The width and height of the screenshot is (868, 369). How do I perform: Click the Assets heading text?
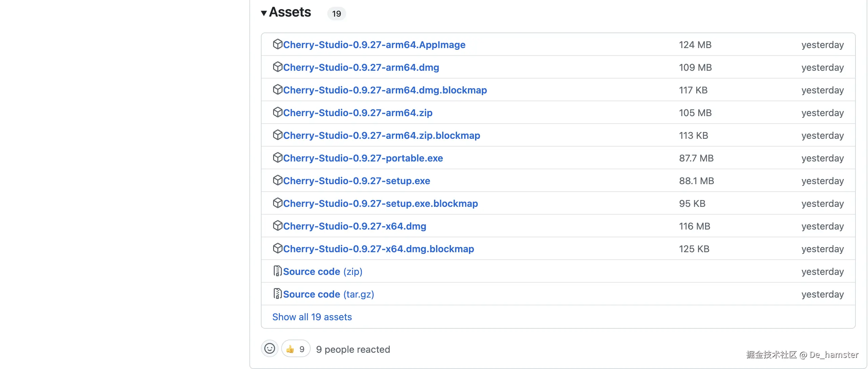tap(290, 13)
